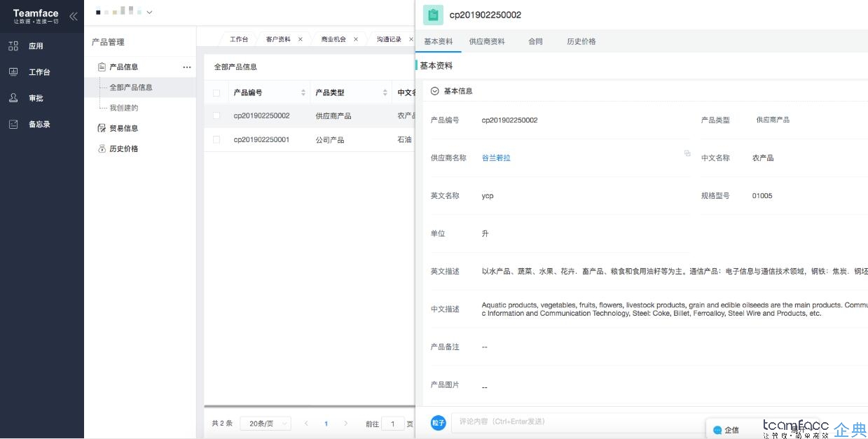Sort by the 产品编号 column arrows

coord(303,93)
